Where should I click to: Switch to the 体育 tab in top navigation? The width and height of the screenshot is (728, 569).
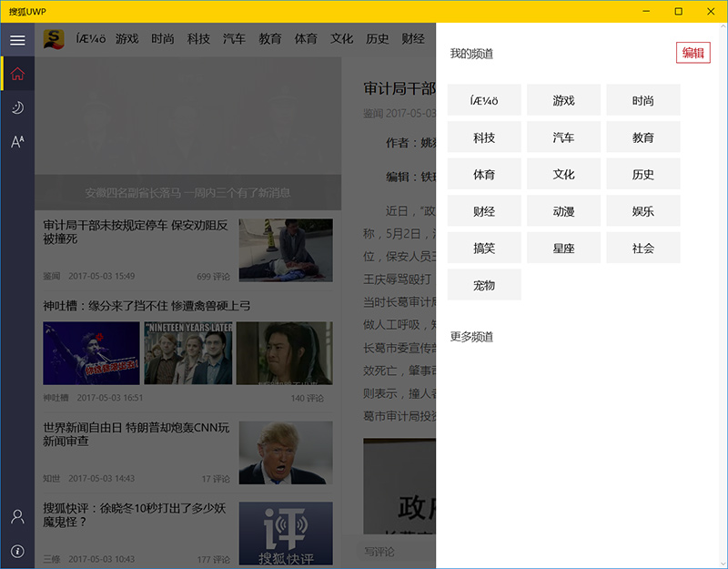tap(306, 38)
